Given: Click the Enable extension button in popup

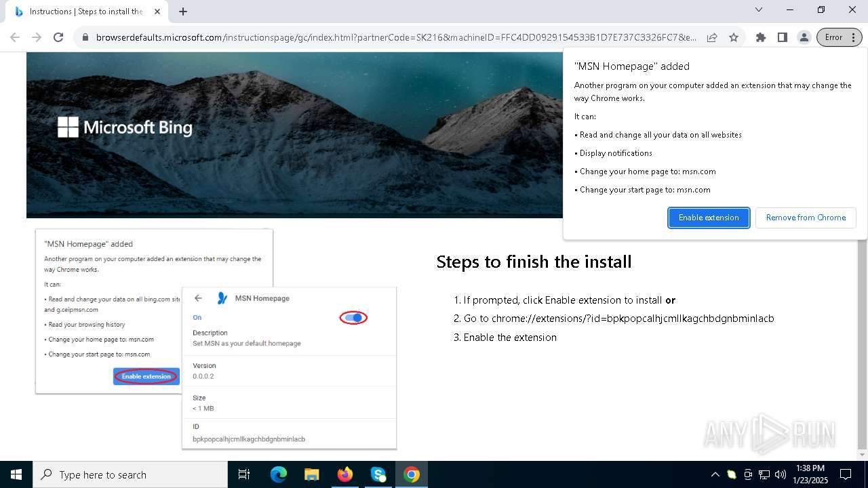Looking at the screenshot, I should point(709,218).
